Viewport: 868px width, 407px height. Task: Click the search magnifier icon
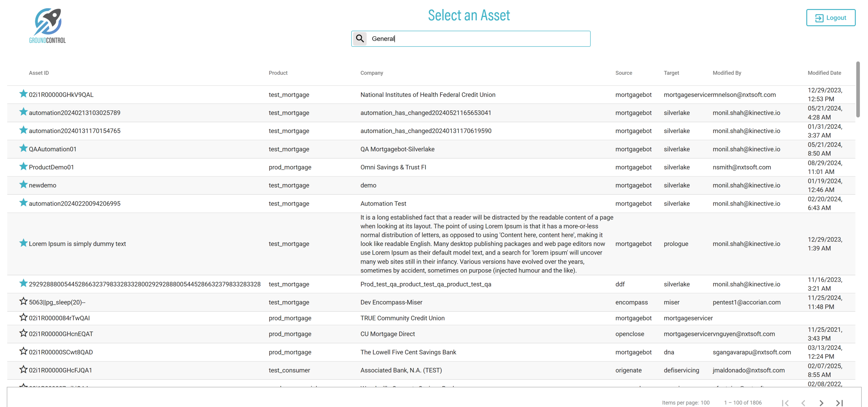point(360,38)
